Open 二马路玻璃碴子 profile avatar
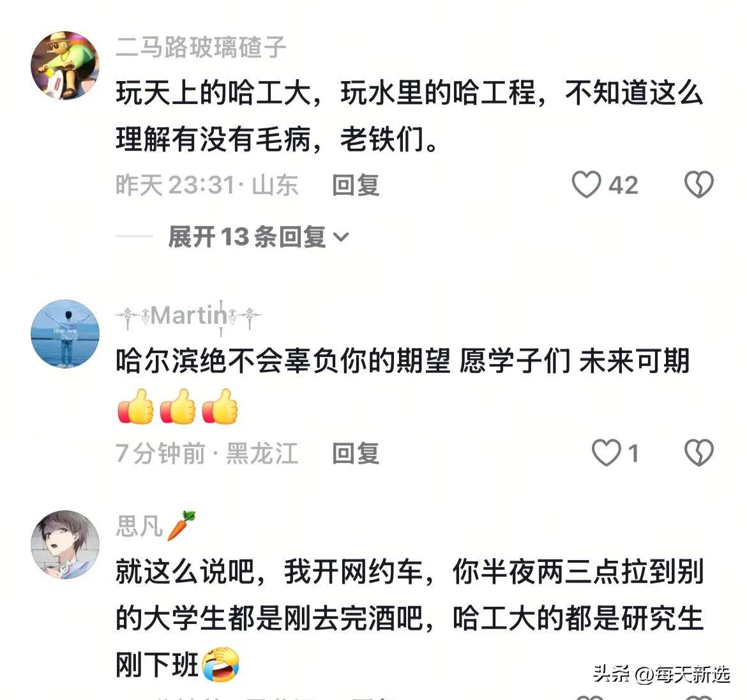Viewport: 747px width, 700px height. 64,65
